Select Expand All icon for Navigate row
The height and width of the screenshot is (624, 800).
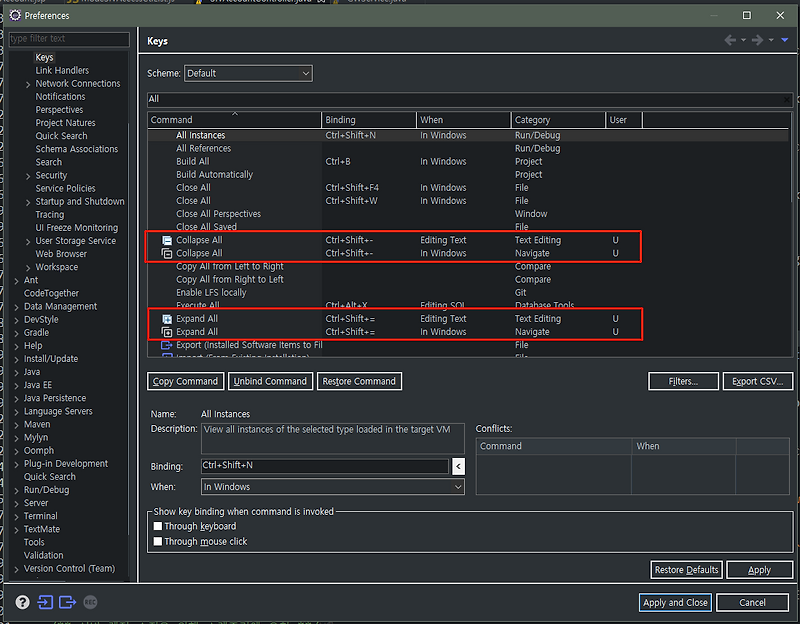pos(167,332)
